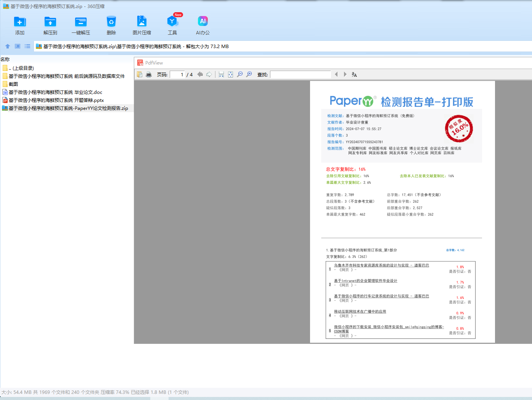Select the 截图 folder
The height and width of the screenshot is (400, 532).
(x=10, y=84)
